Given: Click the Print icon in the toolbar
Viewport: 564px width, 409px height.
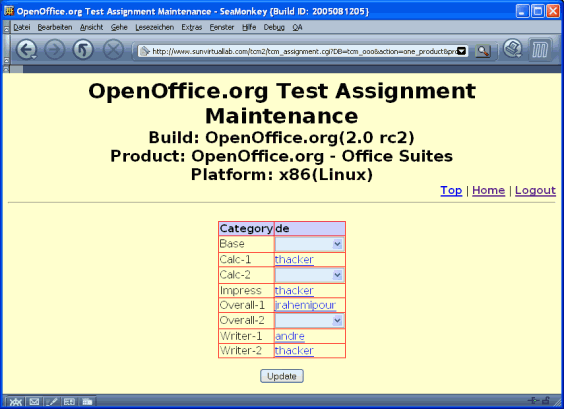Looking at the screenshot, I should click(512, 49).
